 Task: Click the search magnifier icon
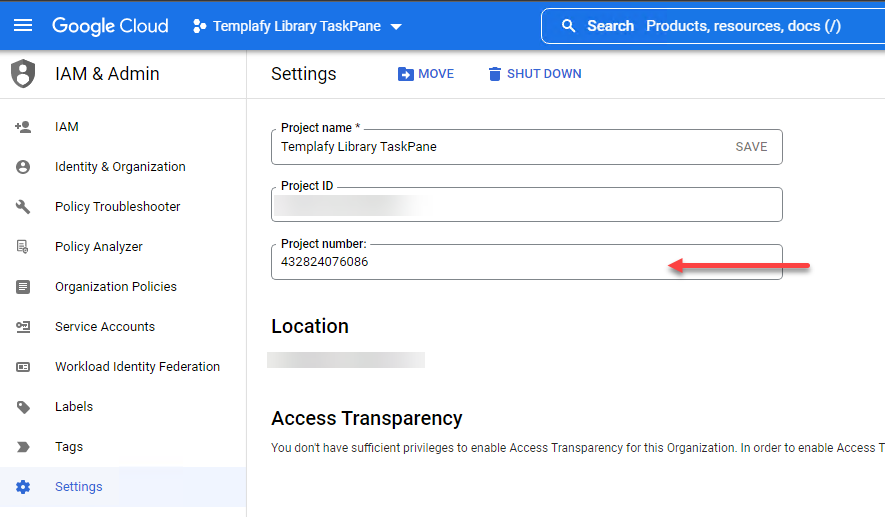(x=568, y=26)
